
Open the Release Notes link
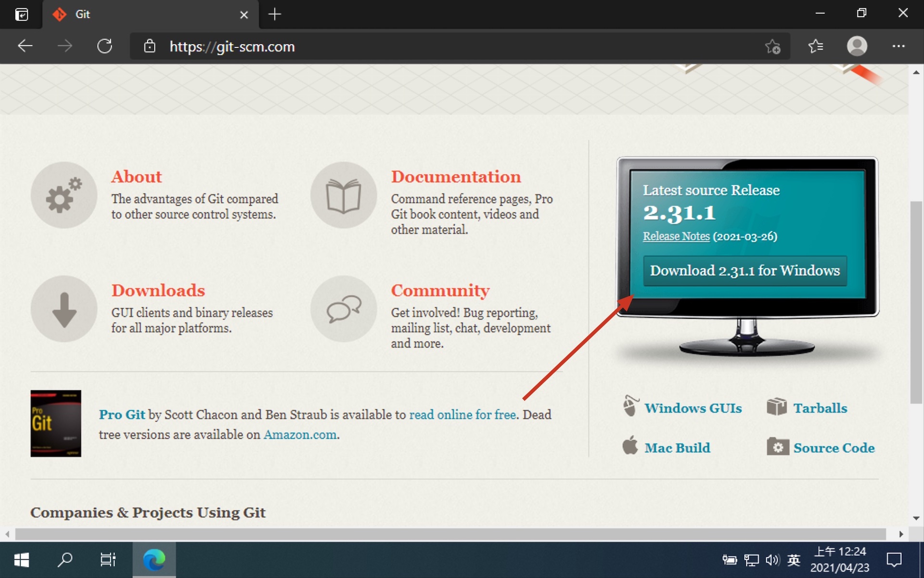(x=676, y=236)
